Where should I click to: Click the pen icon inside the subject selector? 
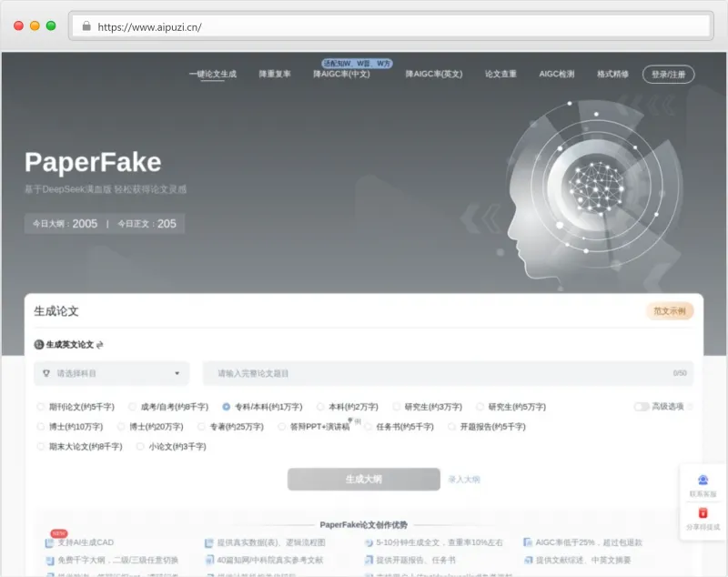(45, 373)
